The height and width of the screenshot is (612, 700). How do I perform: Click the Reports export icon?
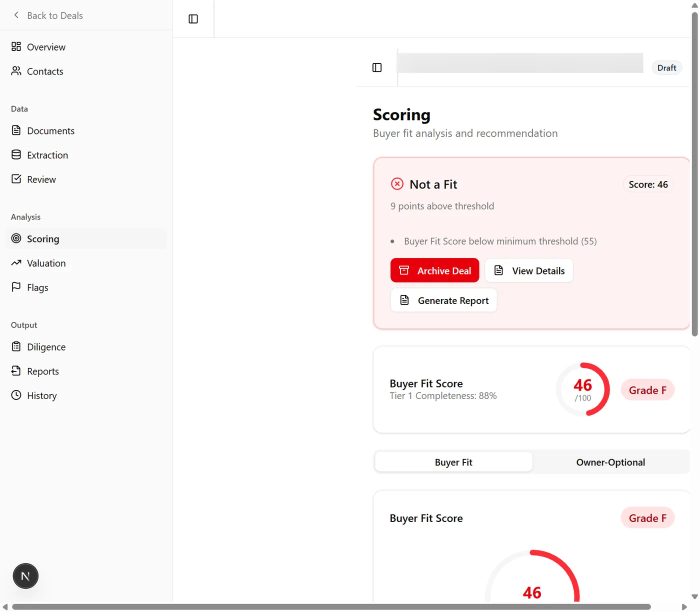coord(16,370)
